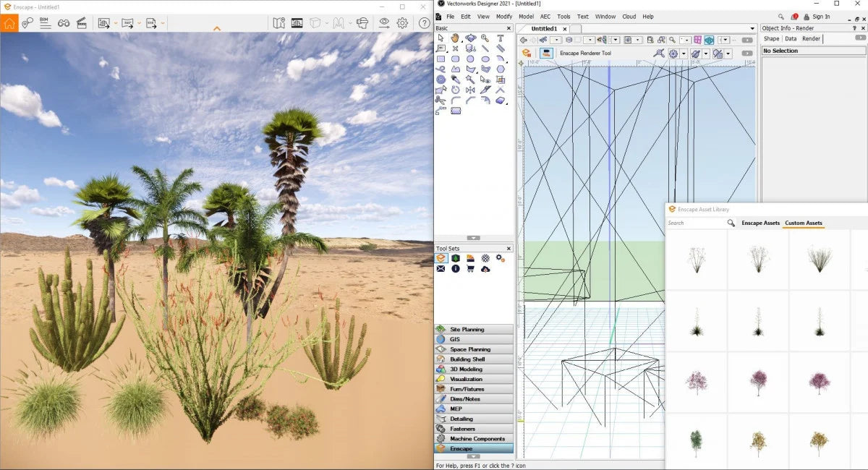Open Visual Settings eye icon in Enscape
Screen dimensions: 868x470
tap(384, 23)
